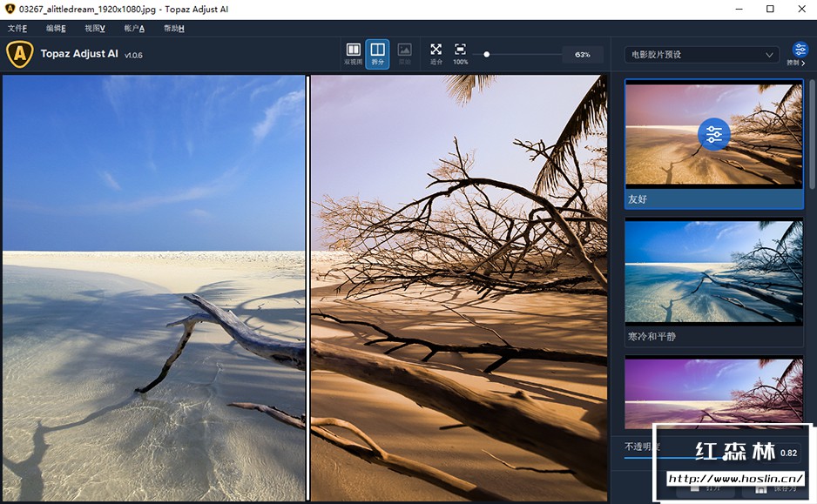Click the 63% zoom value field
This screenshot has height=504, width=817.
[582, 54]
